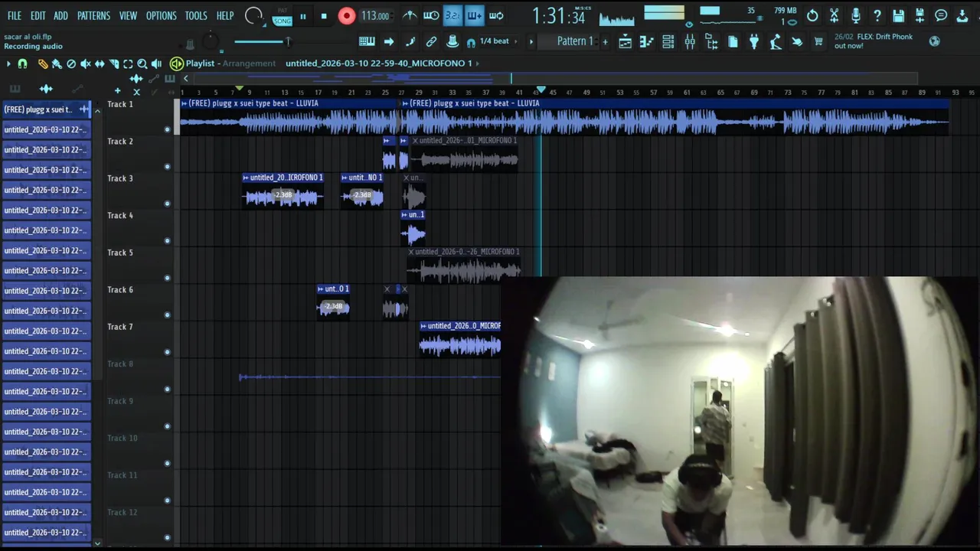
Task: Toggle the metronome icon
Action: click(410, 15)
